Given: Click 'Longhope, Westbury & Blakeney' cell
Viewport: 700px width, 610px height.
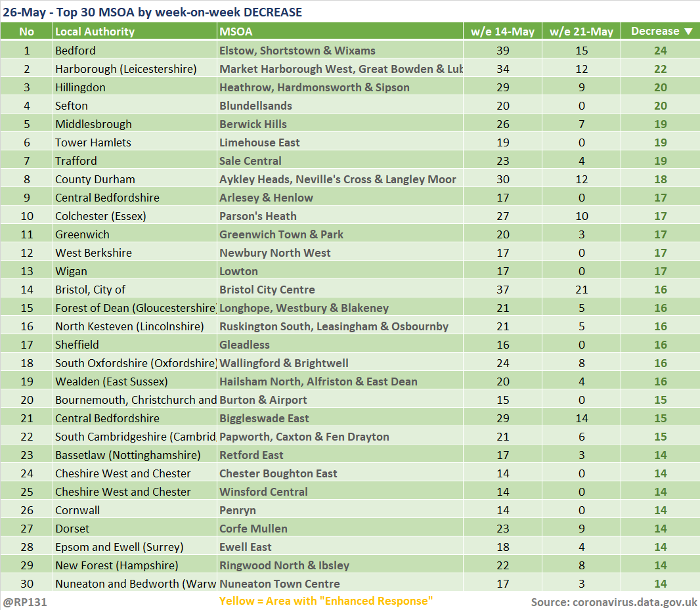Looking at the screenshot, I should click(x=340, y=308).
